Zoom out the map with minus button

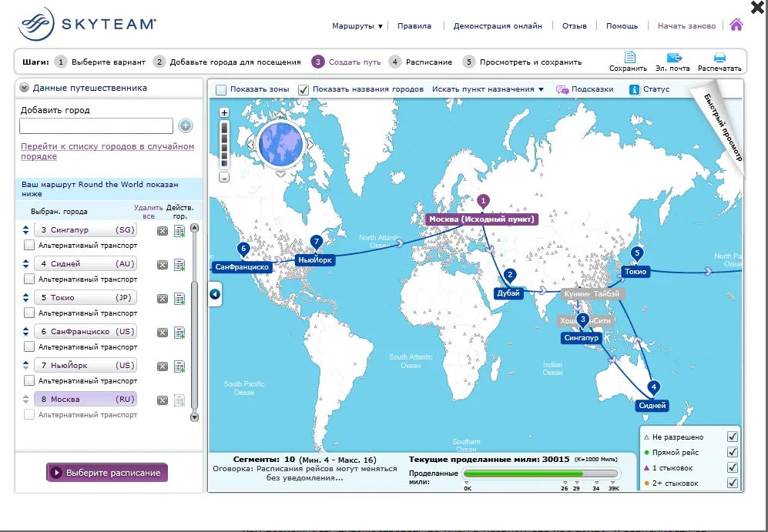224,178
